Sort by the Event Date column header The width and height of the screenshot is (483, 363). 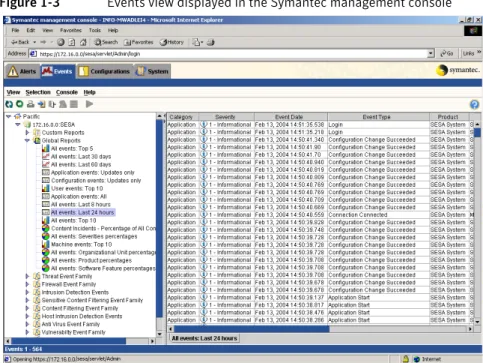[x=290, y=117]
